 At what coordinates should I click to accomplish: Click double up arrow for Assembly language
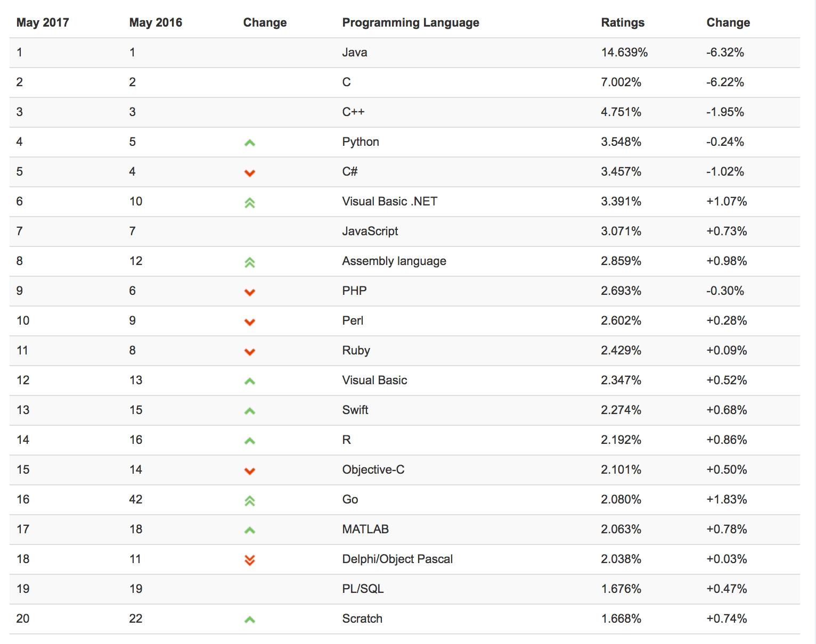249,262
